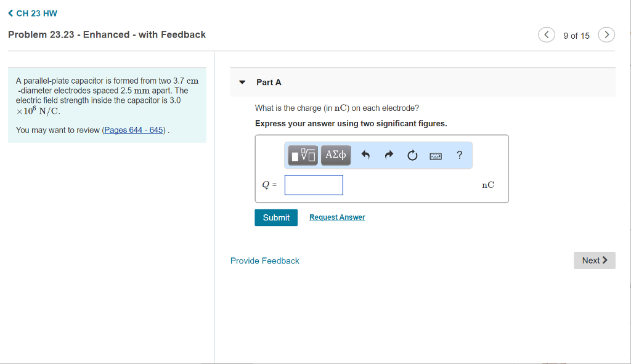The image size is (631, 364).
Task: Click the undo arrow in answer toolbar
Action: 365,155
